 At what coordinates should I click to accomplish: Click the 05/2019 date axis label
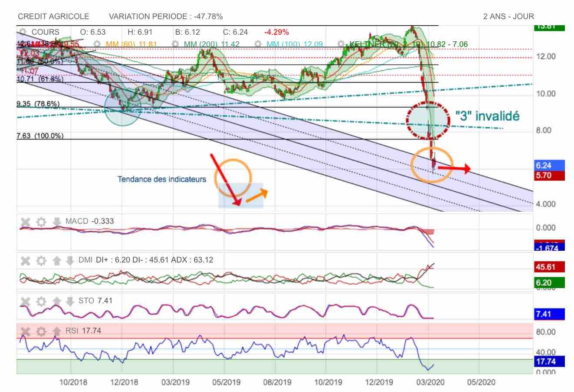pyautogui.click(x=226, y=382)
